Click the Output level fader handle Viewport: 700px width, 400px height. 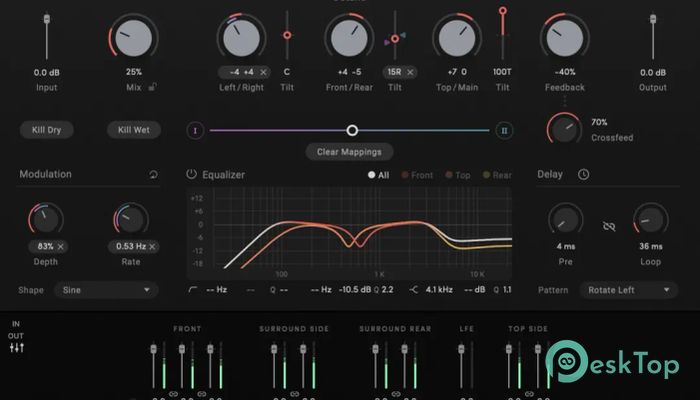(x=653, y=19)
